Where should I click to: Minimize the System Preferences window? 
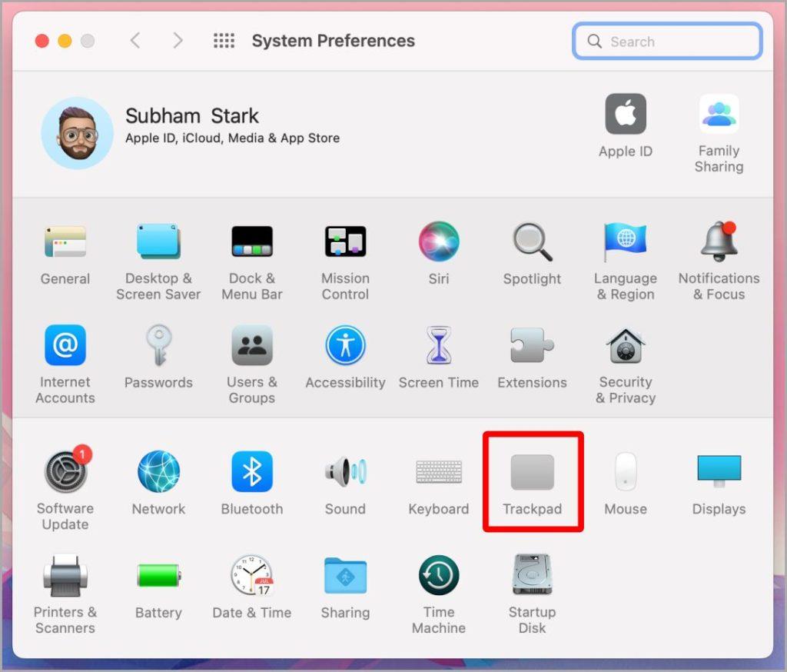[x=65, y=41]
